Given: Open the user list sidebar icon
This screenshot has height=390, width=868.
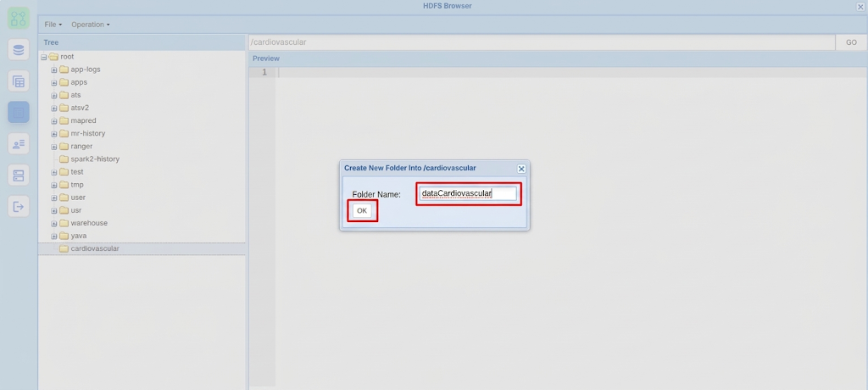Looking at the screenshot, I should (19, 144).
